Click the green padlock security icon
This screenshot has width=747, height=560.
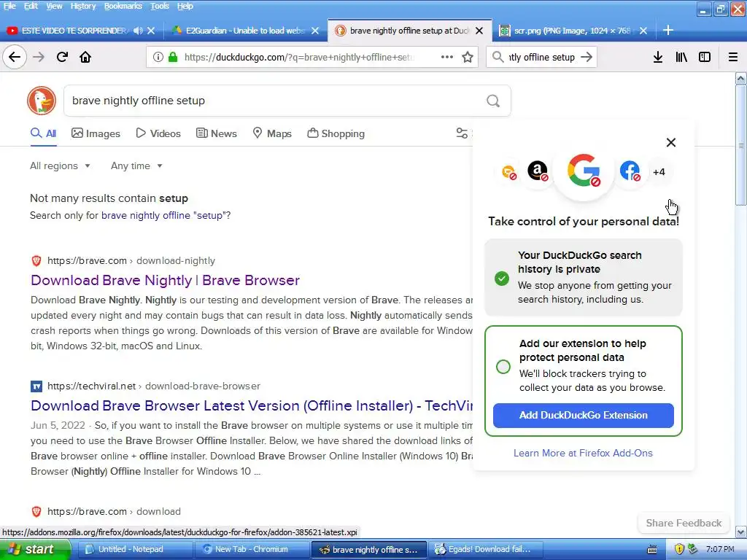[173, 57]
